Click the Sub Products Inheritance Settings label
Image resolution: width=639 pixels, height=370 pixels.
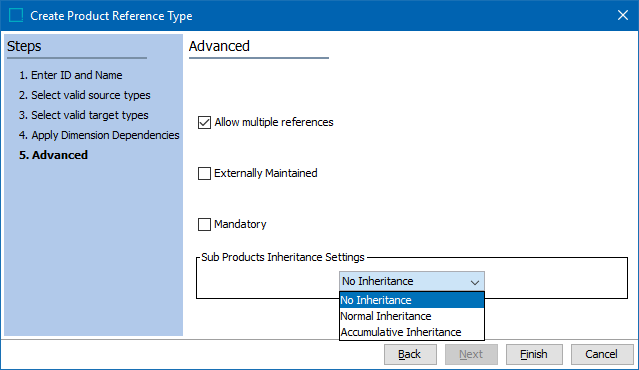[283, 257]
